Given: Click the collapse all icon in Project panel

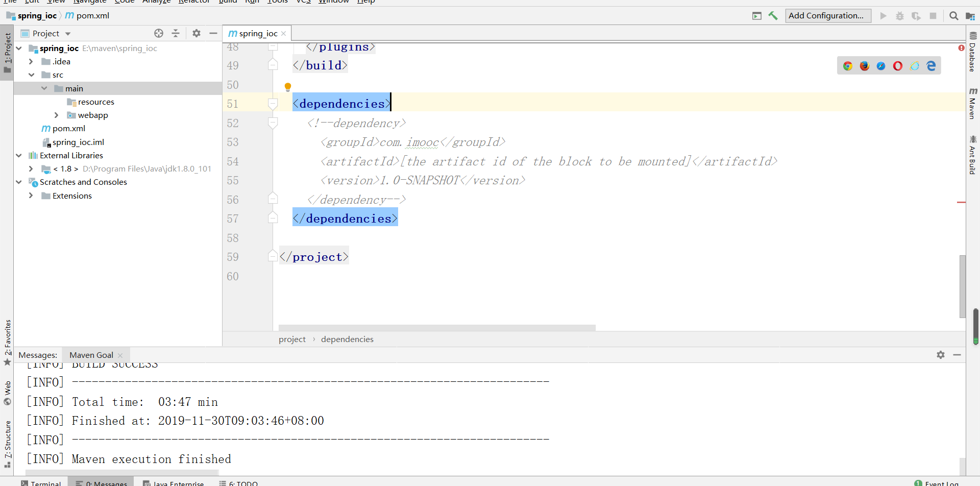Looking at the screenshot, I should (176, 33).
